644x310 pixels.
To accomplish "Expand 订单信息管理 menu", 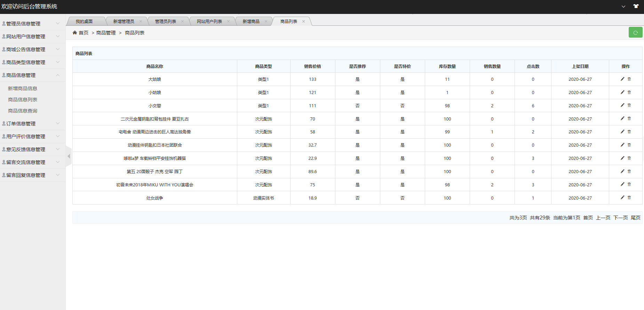I will 33,124.
